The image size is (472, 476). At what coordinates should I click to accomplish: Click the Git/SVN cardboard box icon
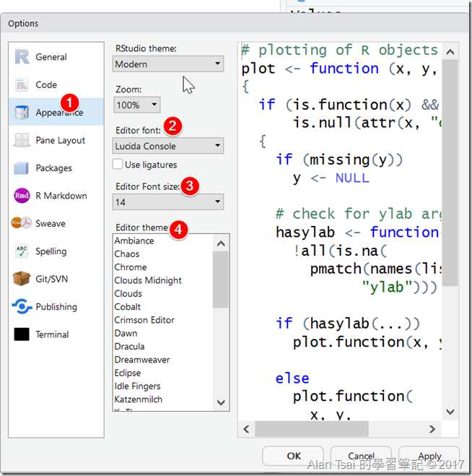21,278
